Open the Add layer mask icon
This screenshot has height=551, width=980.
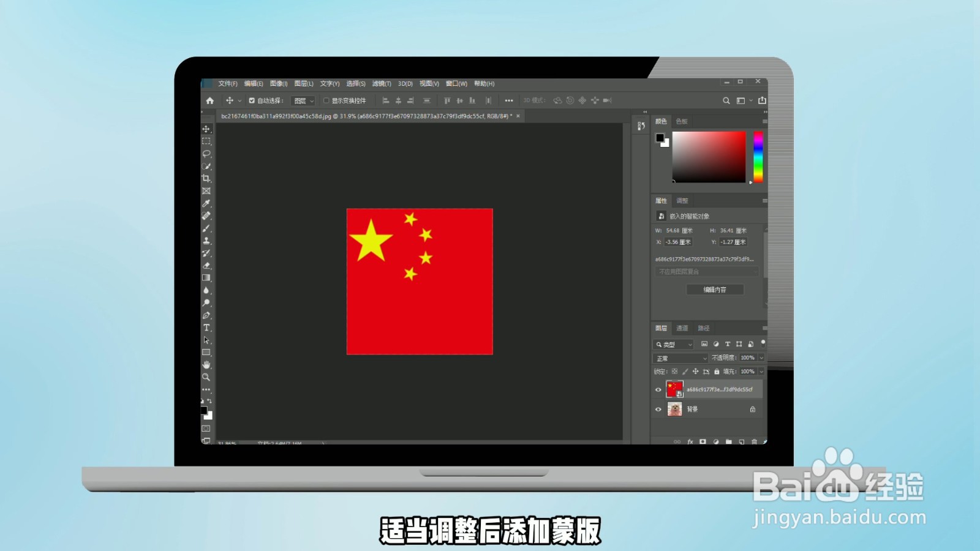tap(703, 441)
